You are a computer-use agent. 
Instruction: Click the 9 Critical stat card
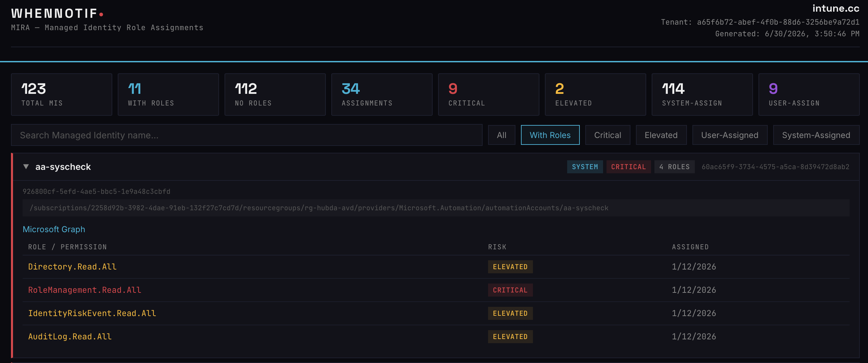tap(489, 95)
